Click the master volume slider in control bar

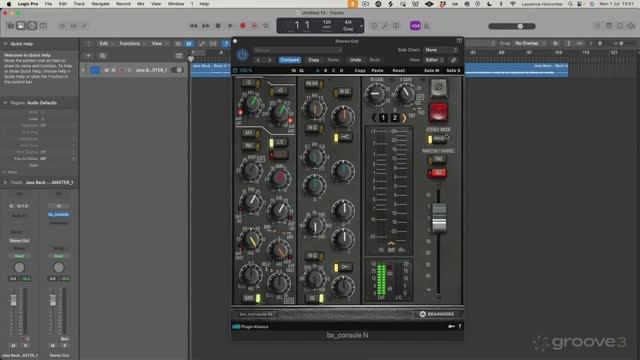(x=512, y=26)
